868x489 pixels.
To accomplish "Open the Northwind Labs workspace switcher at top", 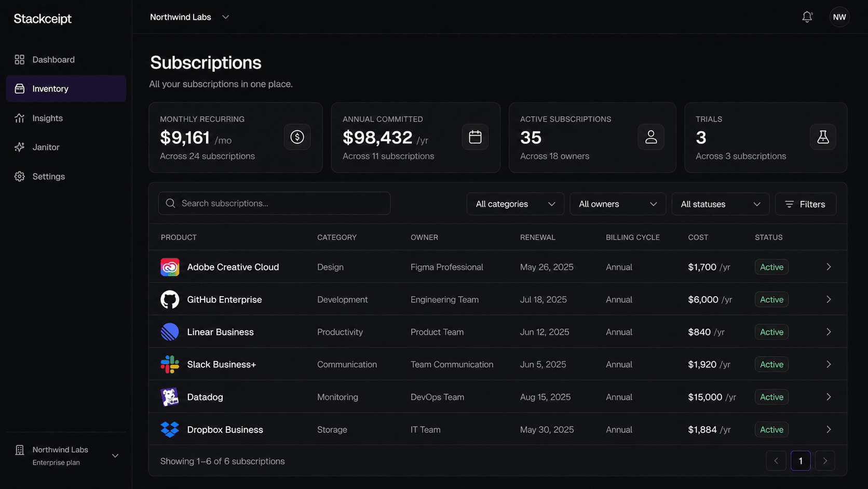I will [x=189, y=17].
